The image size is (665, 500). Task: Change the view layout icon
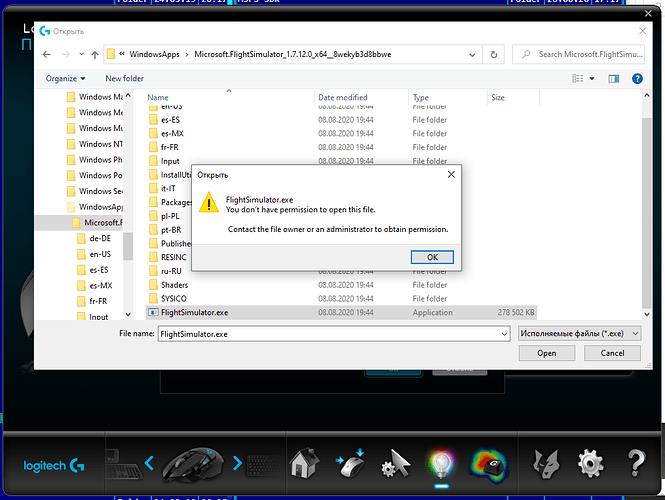(577, 78)
